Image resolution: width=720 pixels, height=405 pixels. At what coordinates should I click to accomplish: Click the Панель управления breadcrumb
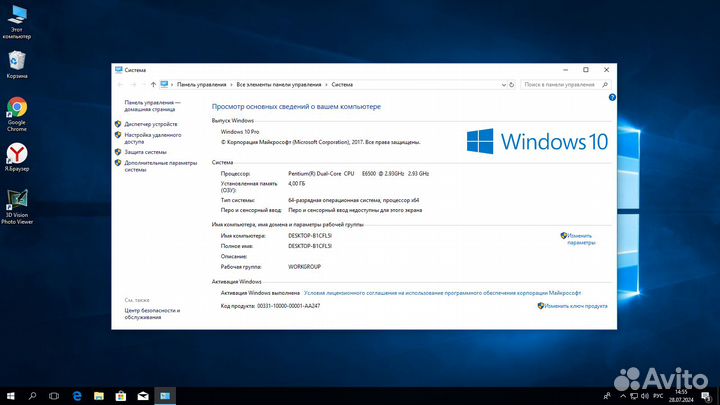(x=202, y=84)
